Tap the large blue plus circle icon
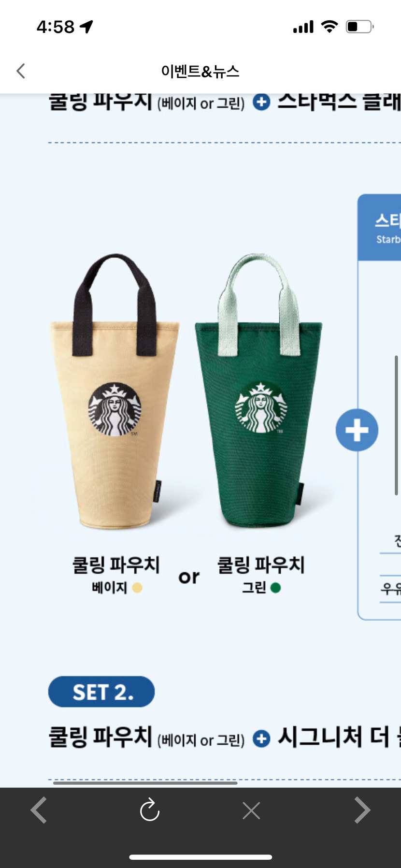Viewport: 401px width, 868px height. [357, 430]
